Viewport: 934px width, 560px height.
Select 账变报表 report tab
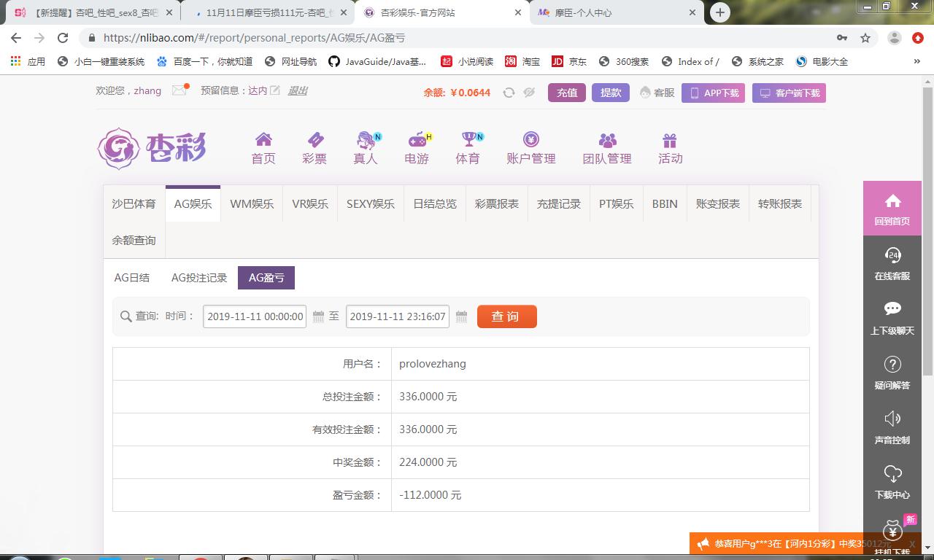point(718,204)
